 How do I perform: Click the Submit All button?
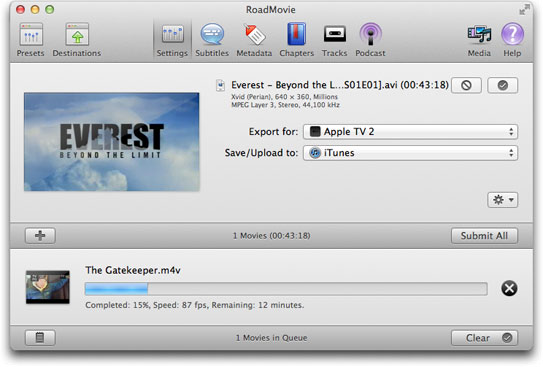484,236
